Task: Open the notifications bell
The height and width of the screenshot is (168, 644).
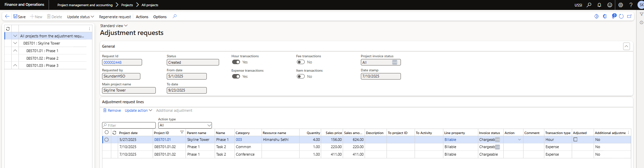Action: pos(599,5)
